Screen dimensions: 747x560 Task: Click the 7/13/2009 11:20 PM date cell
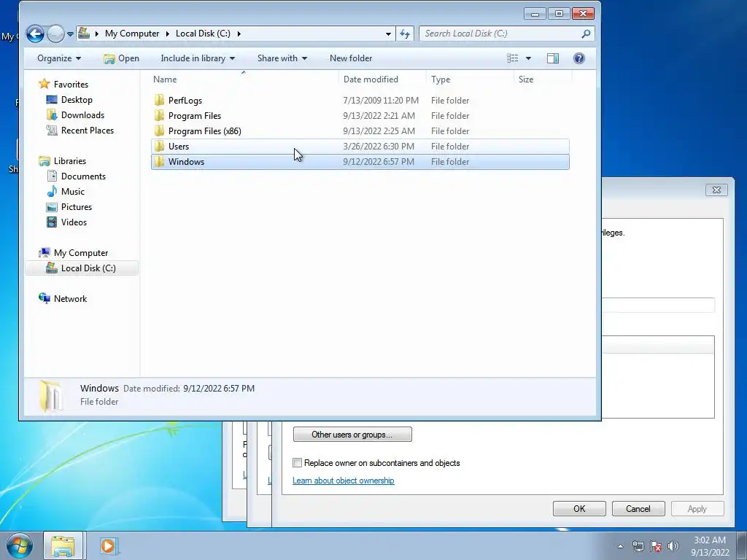click(381, 101)
